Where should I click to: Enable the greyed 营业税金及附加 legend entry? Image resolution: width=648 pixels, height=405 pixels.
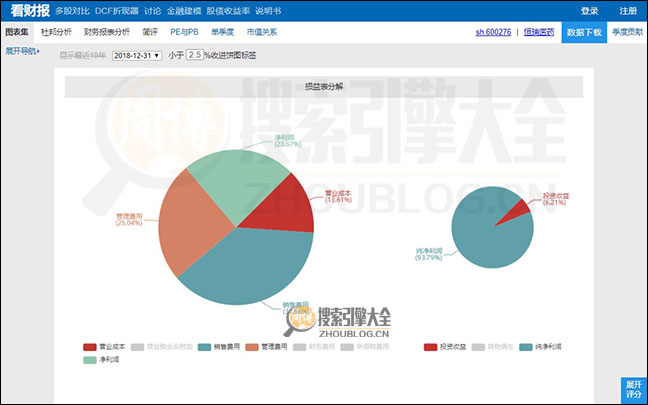click(162, 347)
